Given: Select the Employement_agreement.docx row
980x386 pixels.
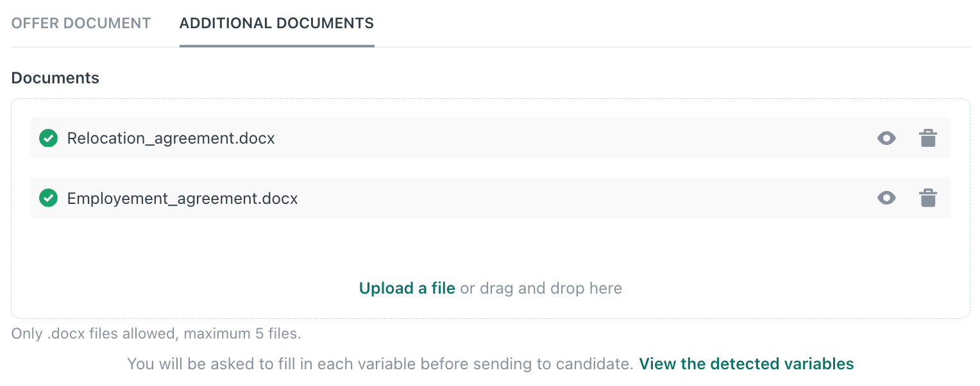Looking at the screenshot, I should (385, 198).
